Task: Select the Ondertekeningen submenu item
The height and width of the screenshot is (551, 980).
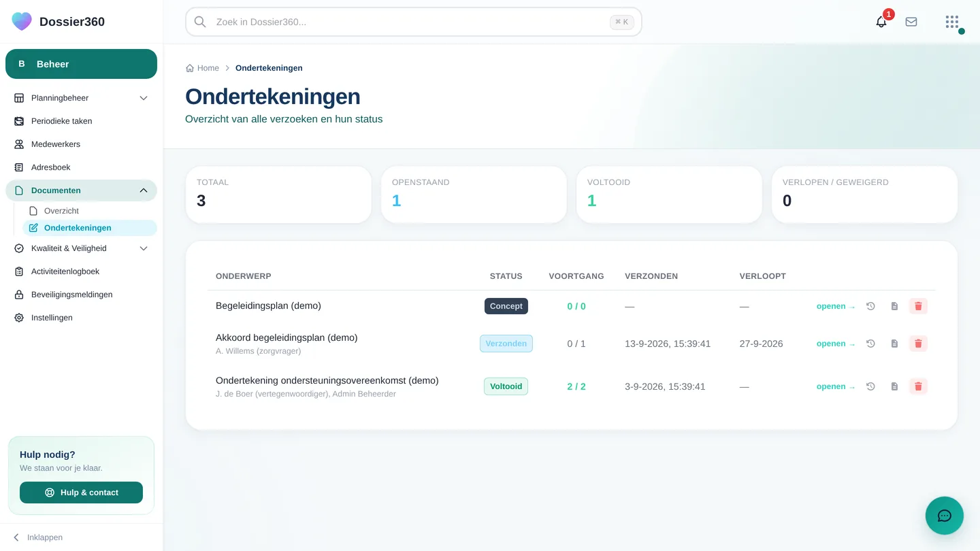Action: point(90,228)
